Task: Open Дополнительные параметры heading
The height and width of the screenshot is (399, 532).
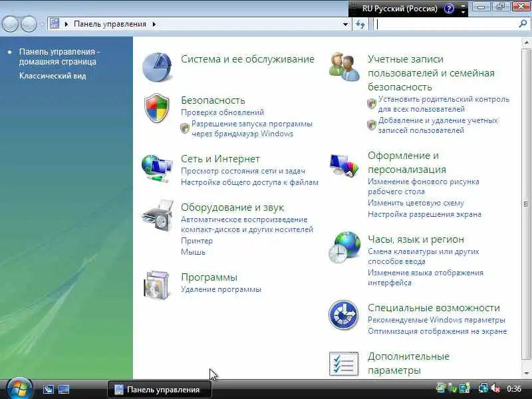Action: pyautogui.click(x=408, y=363)
